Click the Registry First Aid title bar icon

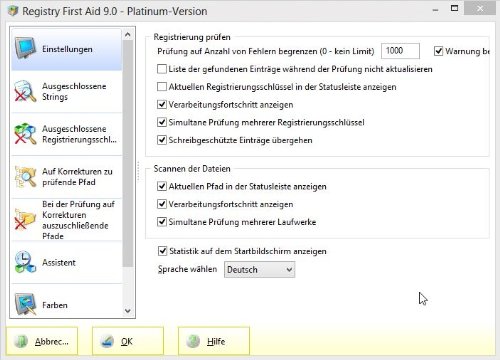[x=13, y=11]
